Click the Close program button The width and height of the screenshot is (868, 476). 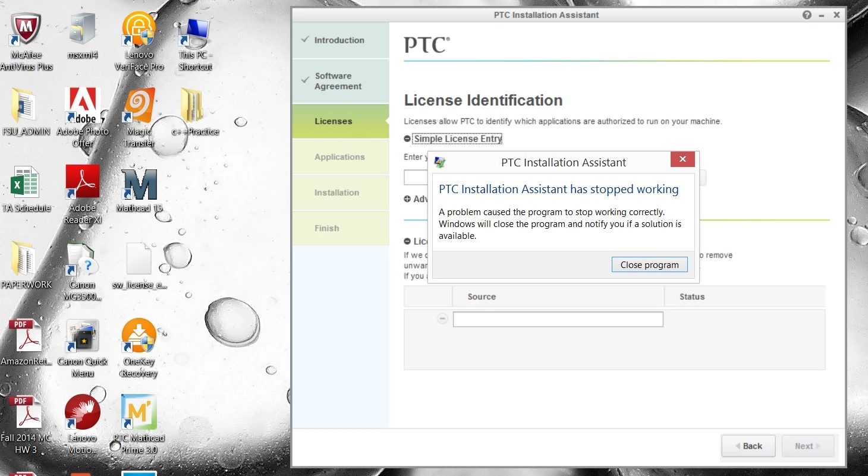coord(649,265)
